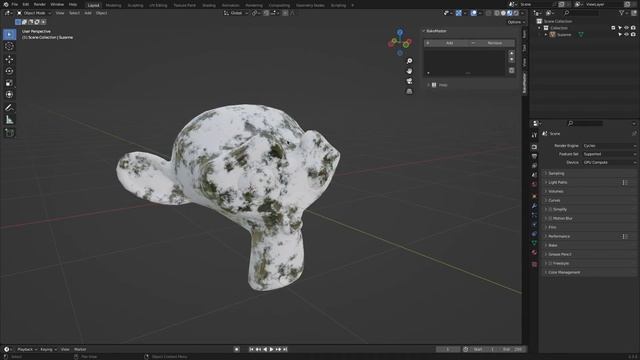
Task: Toggle render camera icon for Collection
Action: click(x=633, y=28)
